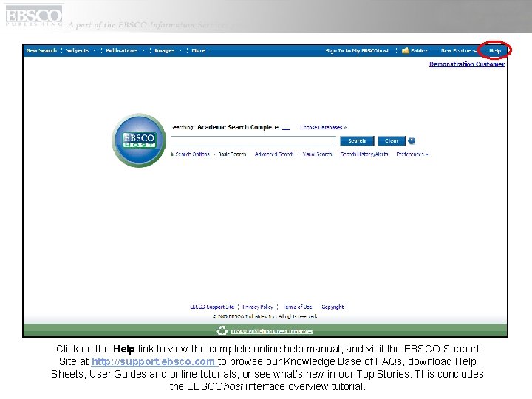532x399 pixels.
Task: Click into the search text field
Action: click(253, 141)
